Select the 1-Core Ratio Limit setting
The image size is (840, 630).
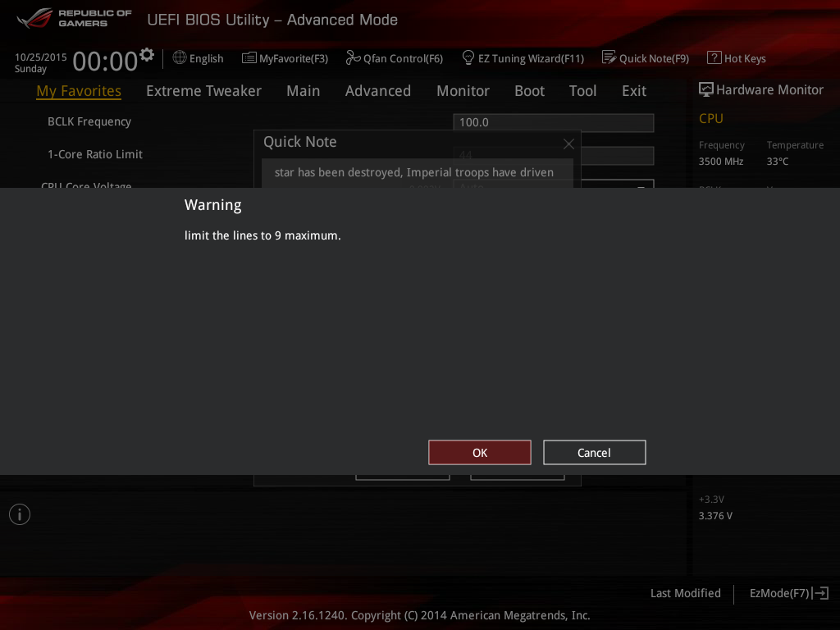(x=95, y=154)
